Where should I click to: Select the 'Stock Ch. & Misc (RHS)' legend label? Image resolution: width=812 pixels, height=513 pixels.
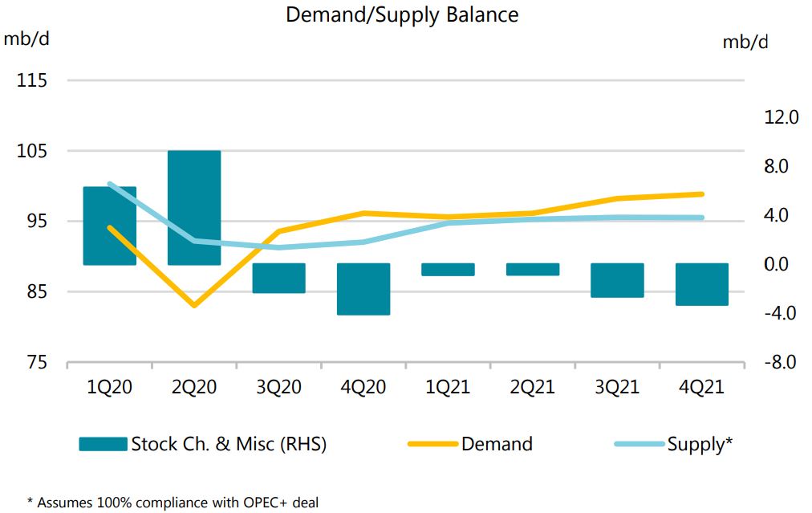pyautogui.click(x=229, y=444)
